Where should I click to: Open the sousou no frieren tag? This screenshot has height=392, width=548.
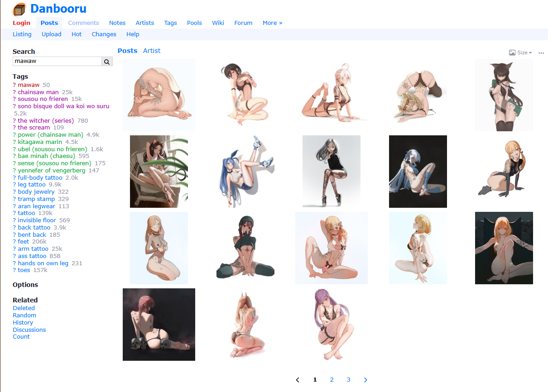(43, 99)
